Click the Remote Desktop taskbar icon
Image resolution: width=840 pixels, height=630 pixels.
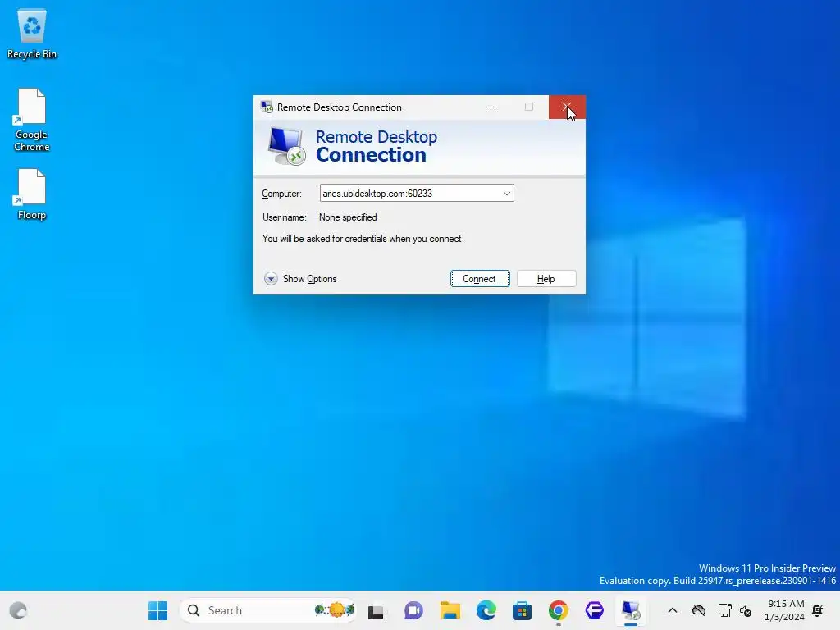tap(631, 610)
